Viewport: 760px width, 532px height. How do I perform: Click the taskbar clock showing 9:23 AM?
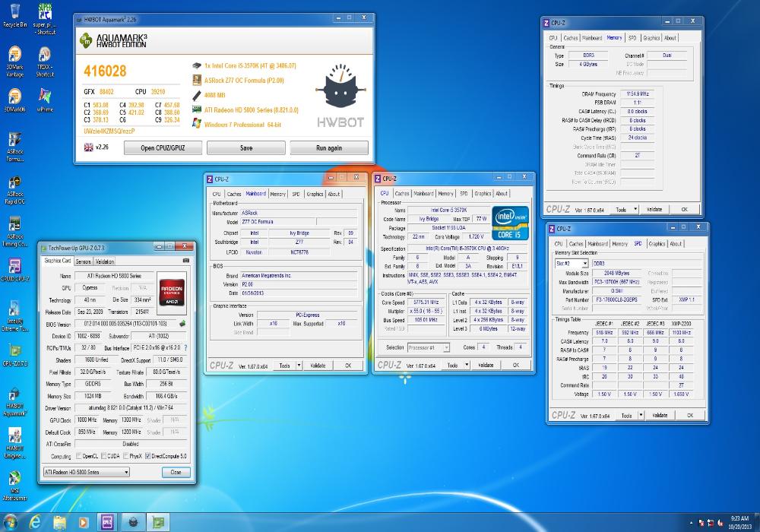pyautogui.click(x=739, y=522)
